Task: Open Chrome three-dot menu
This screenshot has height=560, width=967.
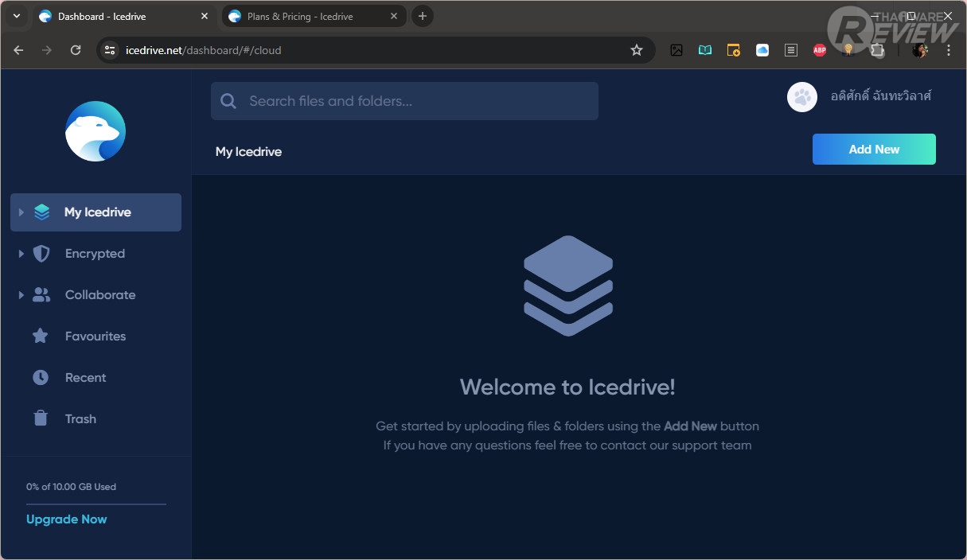Action: (949, 50)
